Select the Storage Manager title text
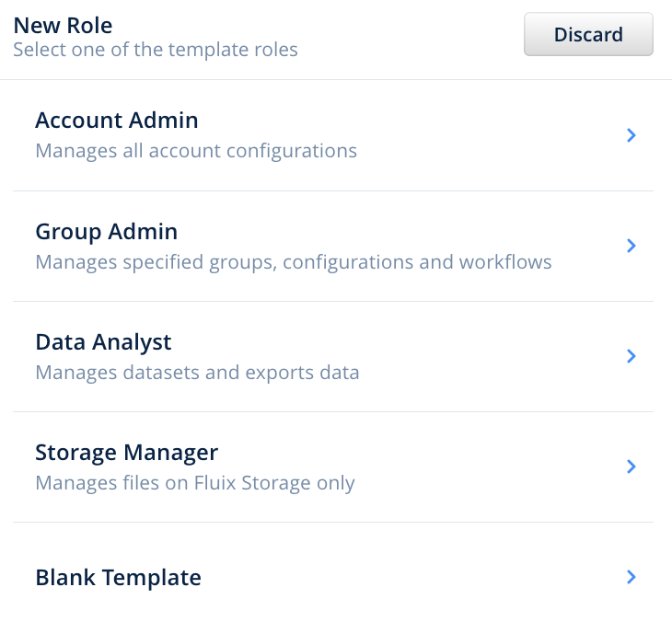 coord(127,452)
